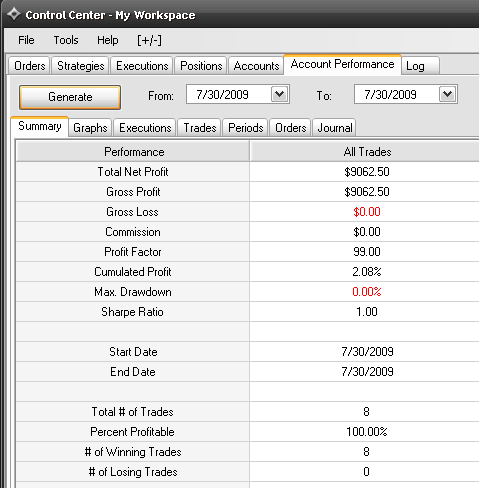Select the Journal sub-tab
The image size is (479, 488).
[x=335, y=128]
